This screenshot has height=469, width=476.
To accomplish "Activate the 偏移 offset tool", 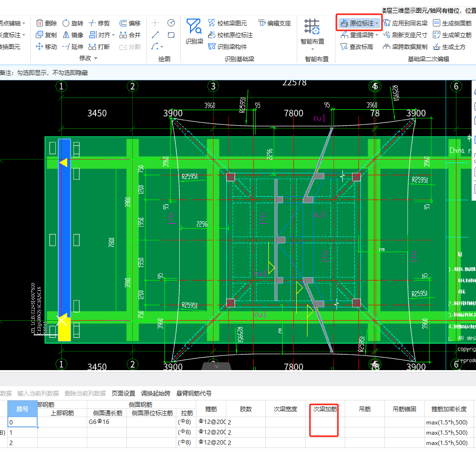I will (x=130, y=23).
